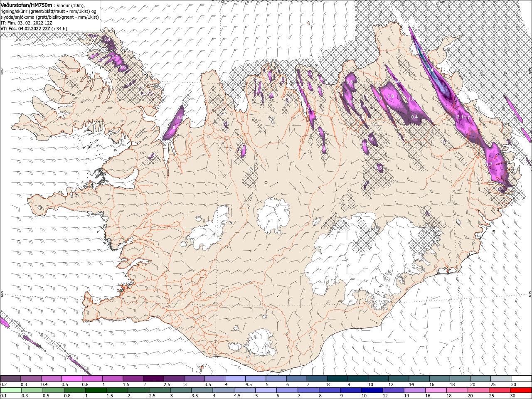Select the 'slydda/snjókoma' legend description line
The width and height of the screenshot is (532, 399).
pos(49,17)
